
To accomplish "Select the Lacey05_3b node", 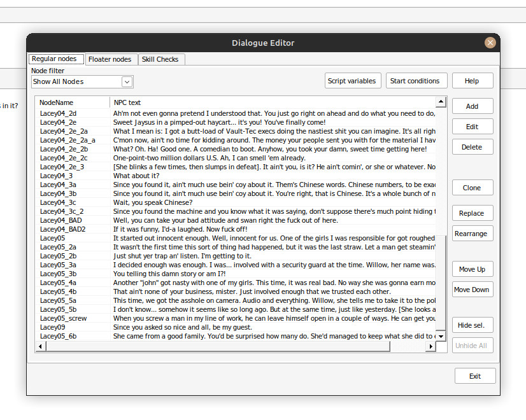I will point(236,274).
